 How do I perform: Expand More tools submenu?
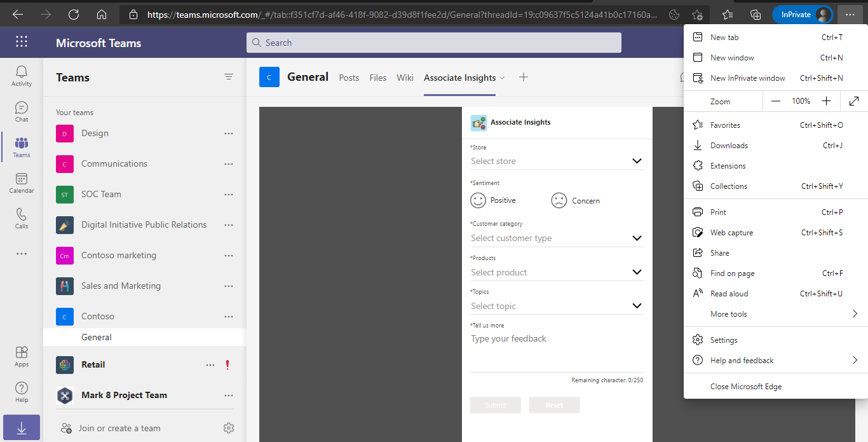855,314
